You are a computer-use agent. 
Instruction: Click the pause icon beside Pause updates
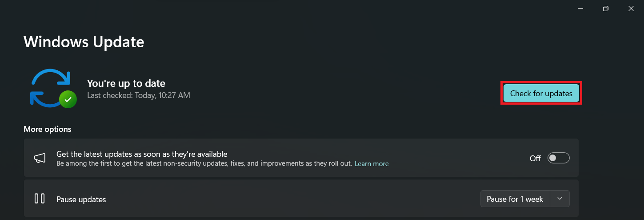click(40, 199)
